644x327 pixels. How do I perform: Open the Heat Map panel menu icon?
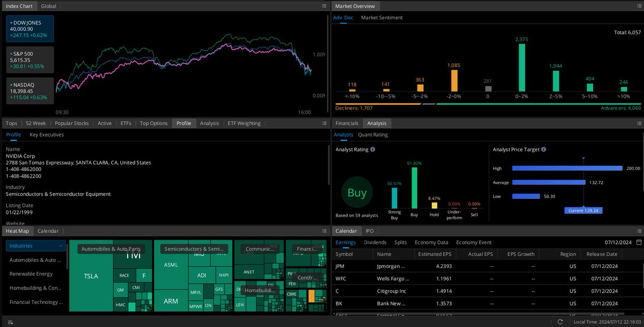[324, 231]
